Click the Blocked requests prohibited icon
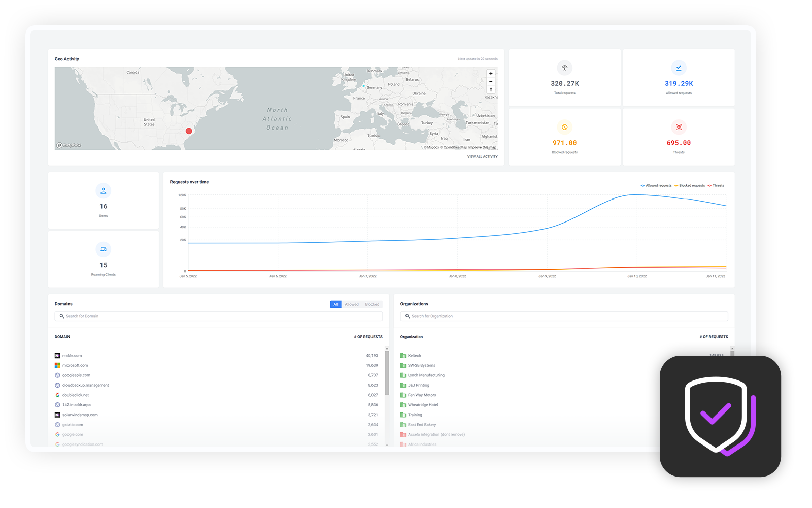 click(564, 127)
